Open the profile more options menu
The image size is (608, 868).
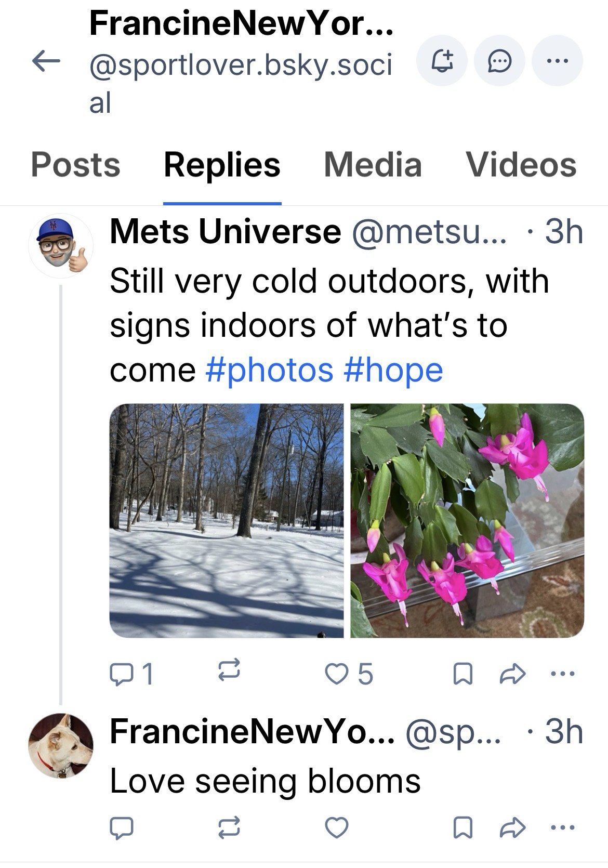click(557, 61)
